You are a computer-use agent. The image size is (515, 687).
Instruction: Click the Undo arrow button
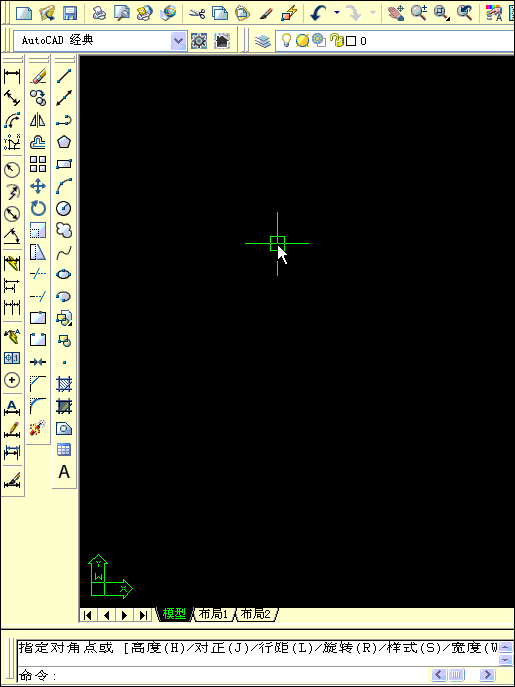point(318,13)
